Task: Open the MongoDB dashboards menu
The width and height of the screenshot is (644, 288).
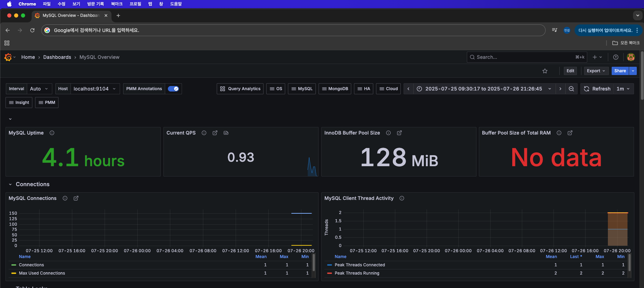Action: [335, 89]
